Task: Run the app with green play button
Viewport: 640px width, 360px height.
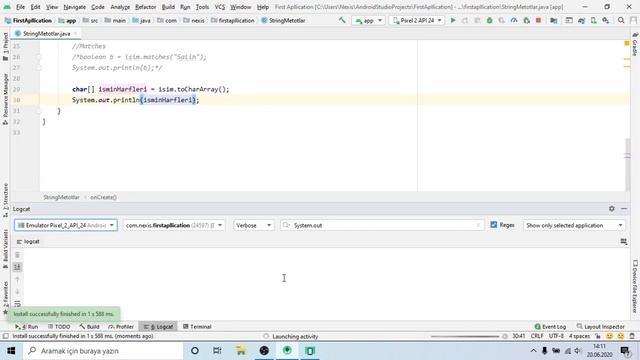Action: click(453, 20)
